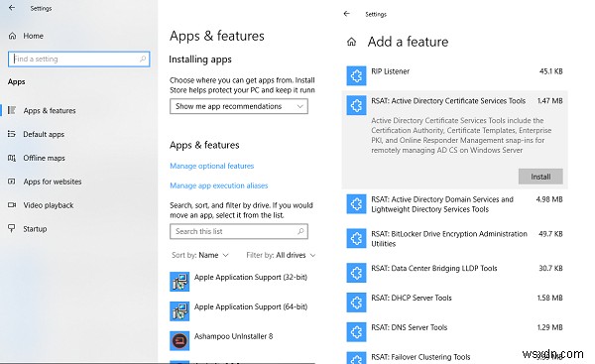Select RSAT: Data Center Bridging LLDP Tools text
The height and width of the screenshot is (364, 595).
click(434, 269)
